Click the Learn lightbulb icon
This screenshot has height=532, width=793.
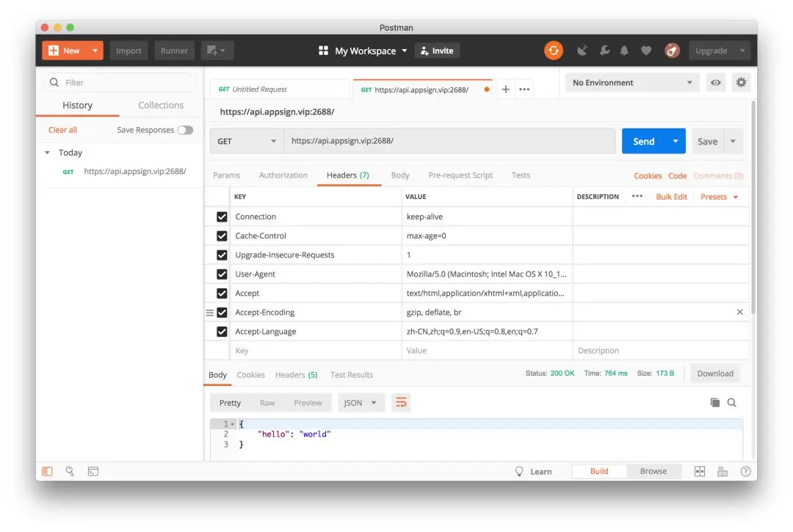click(519, 471)
